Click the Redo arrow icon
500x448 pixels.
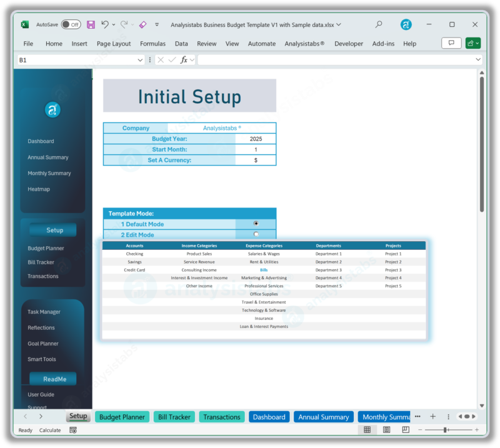[x=124, y=24]
